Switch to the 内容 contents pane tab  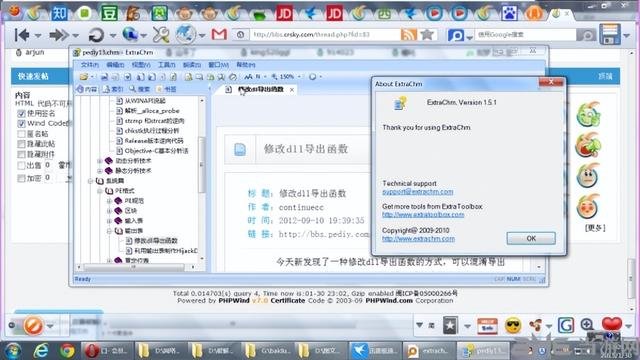tap(87, 89)
